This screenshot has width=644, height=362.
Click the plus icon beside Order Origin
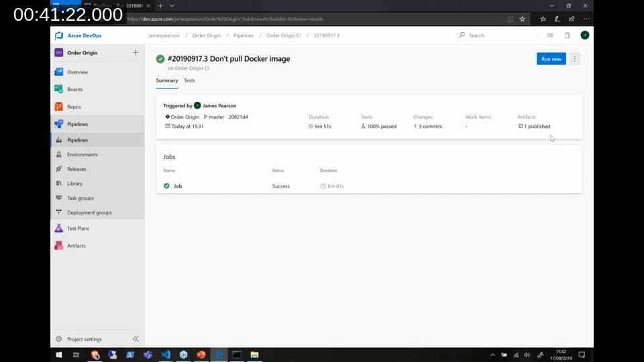(136, 52)
